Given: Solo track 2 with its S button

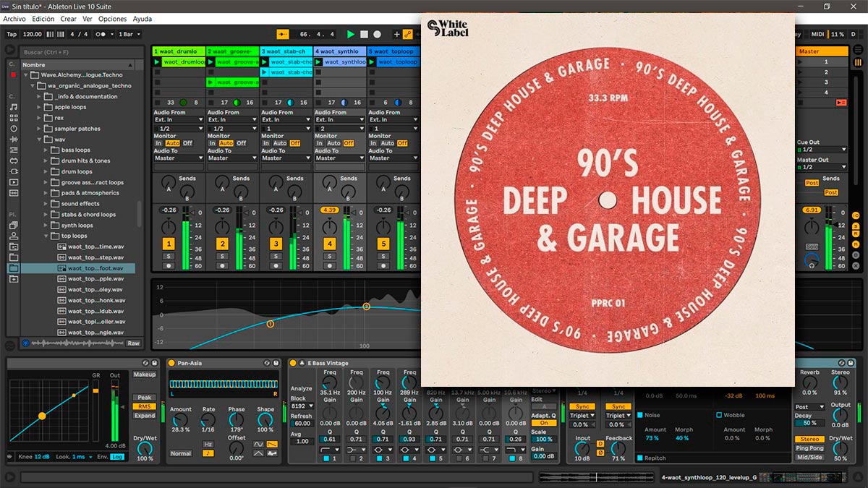Looking at the screenshot, I should tap(222, 257).
